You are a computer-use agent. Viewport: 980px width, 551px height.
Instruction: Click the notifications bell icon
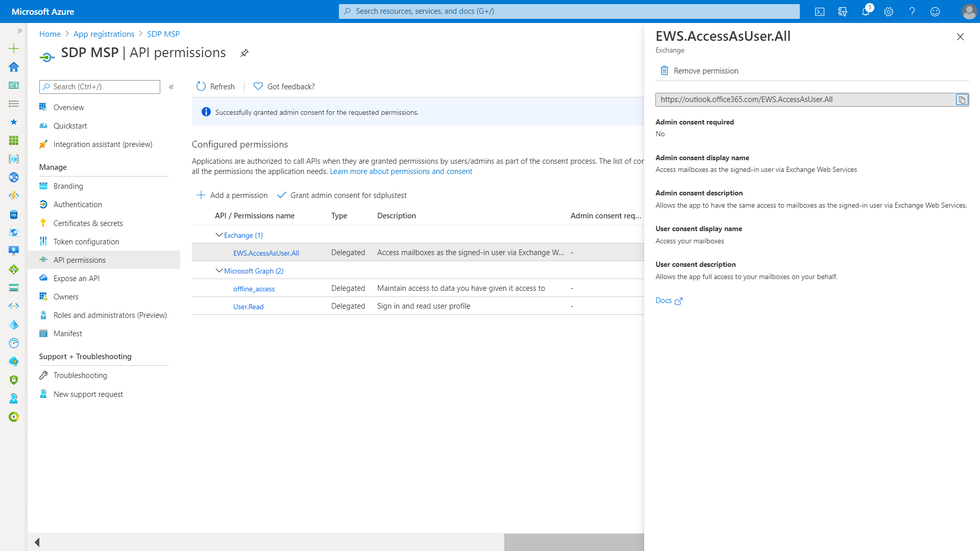pos(866,12)
